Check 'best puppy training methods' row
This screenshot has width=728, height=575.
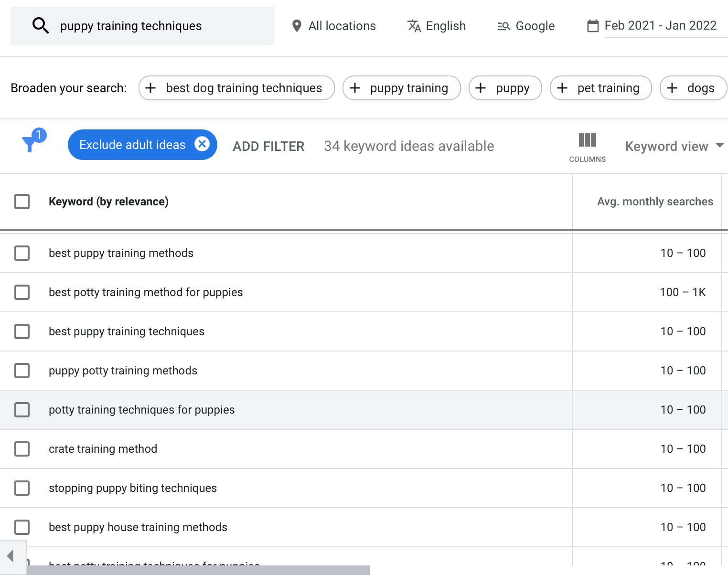point(22,253)
